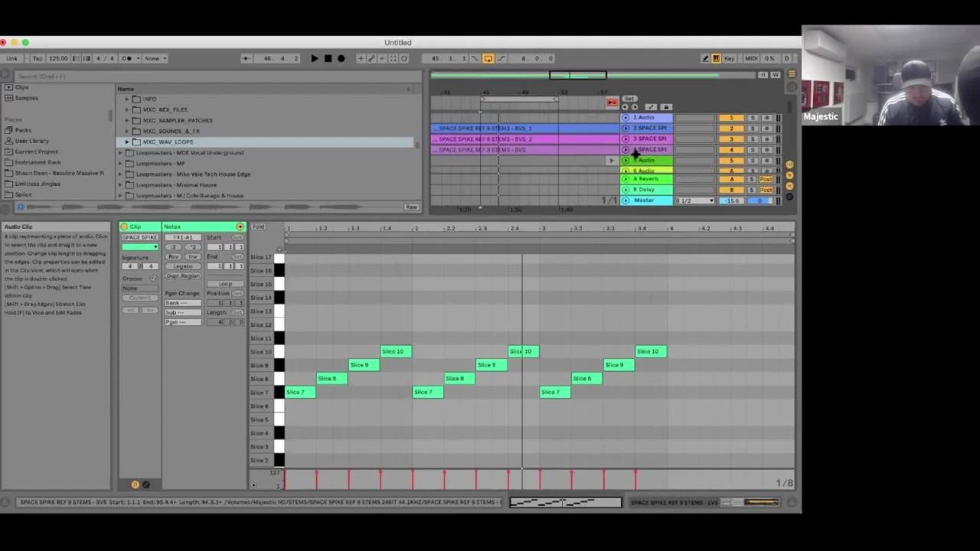Viewport: 980px width, 551px height.
Task: Expand Loopmasters - MDE Vocal Underground folder
Action: click(120, 152)
